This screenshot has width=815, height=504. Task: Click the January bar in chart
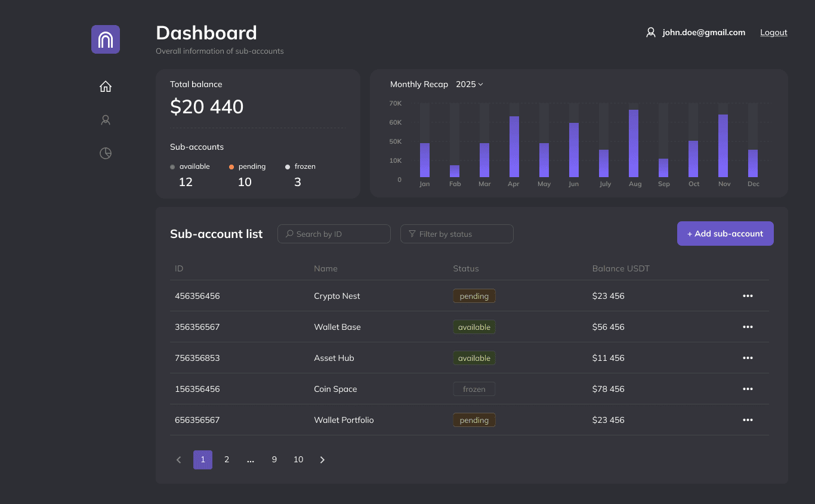point(425,160)
